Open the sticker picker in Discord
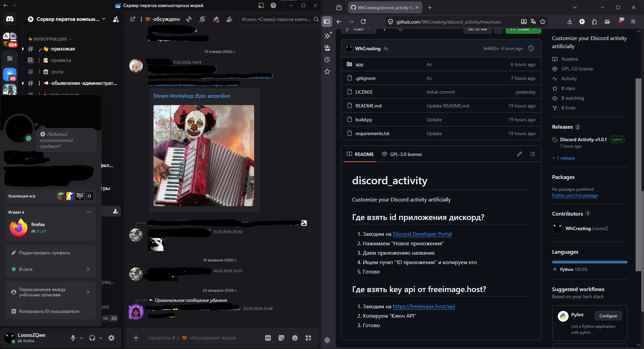 pyautogui.click(x=281, y=338)
